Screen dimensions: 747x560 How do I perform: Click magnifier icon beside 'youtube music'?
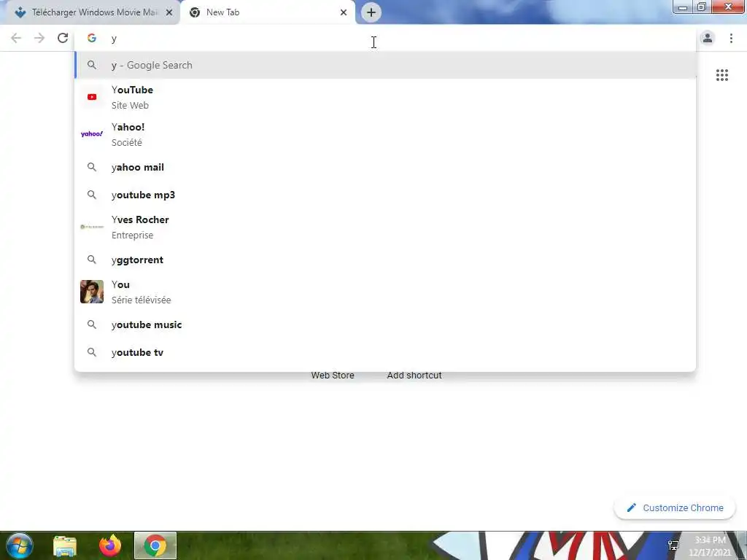coord(91,324)
